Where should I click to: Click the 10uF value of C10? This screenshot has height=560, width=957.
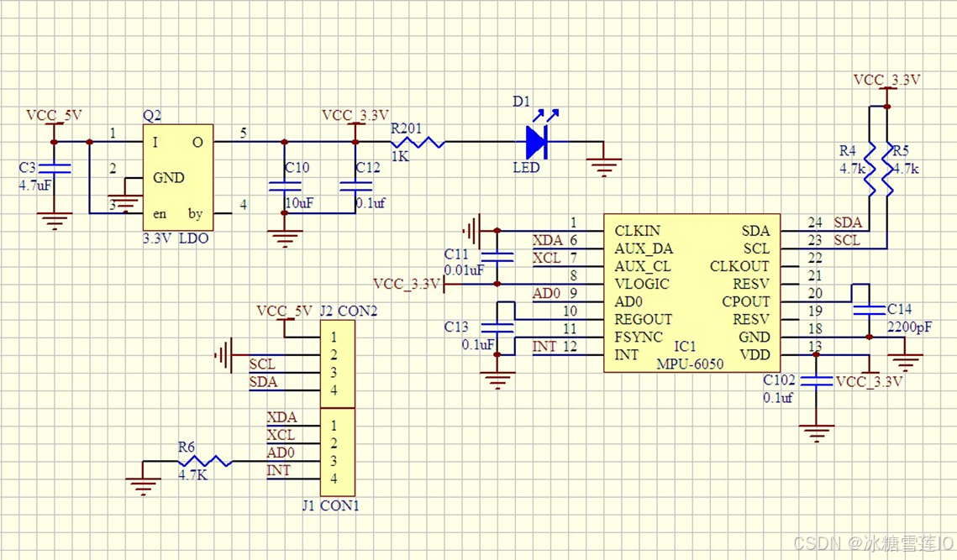click(x=299, y=203)
